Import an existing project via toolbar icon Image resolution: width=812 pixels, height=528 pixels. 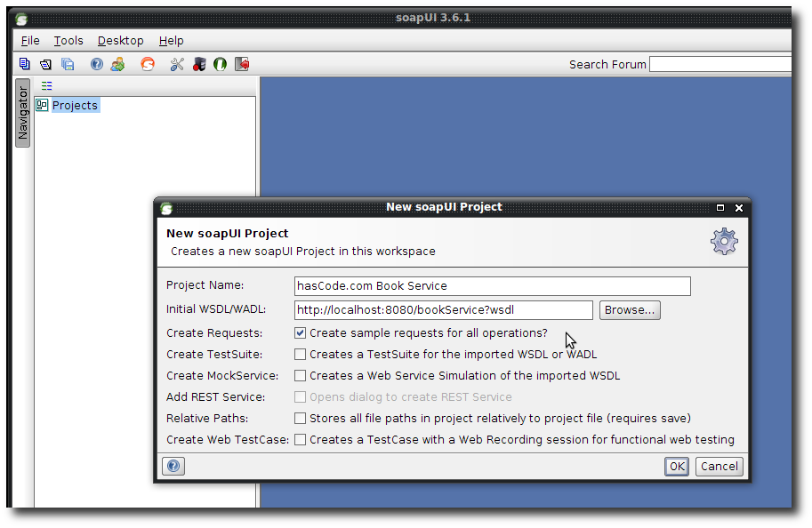(45, 63)
